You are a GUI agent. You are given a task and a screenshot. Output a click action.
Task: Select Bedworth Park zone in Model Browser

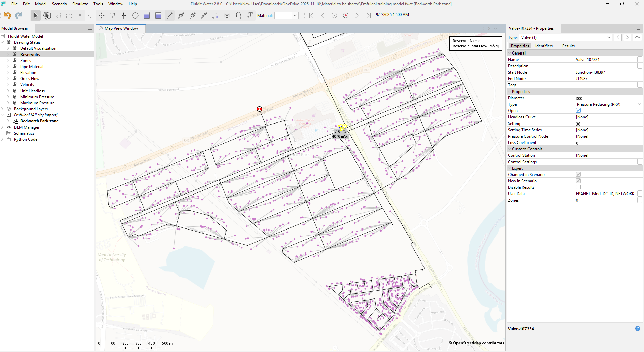pos(39,121)
